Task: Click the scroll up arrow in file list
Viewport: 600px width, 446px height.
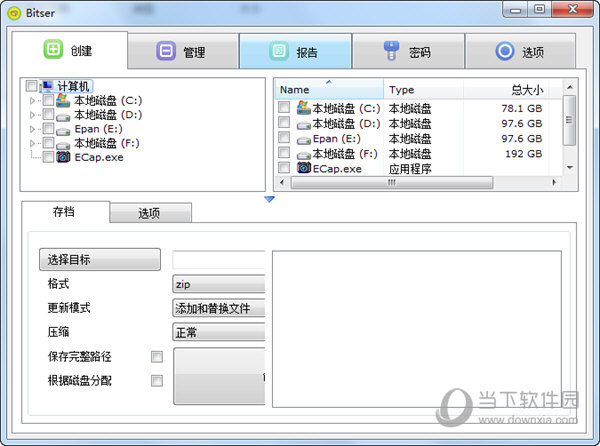Action: pyautogui.click(x=570, y=87)
